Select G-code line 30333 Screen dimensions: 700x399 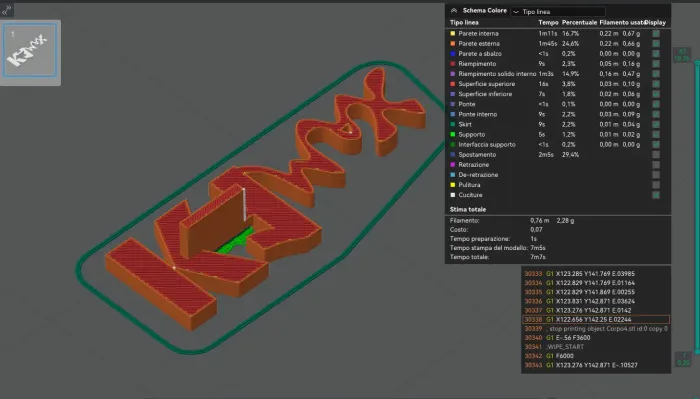pyautogui.click(x=596, y=274)
